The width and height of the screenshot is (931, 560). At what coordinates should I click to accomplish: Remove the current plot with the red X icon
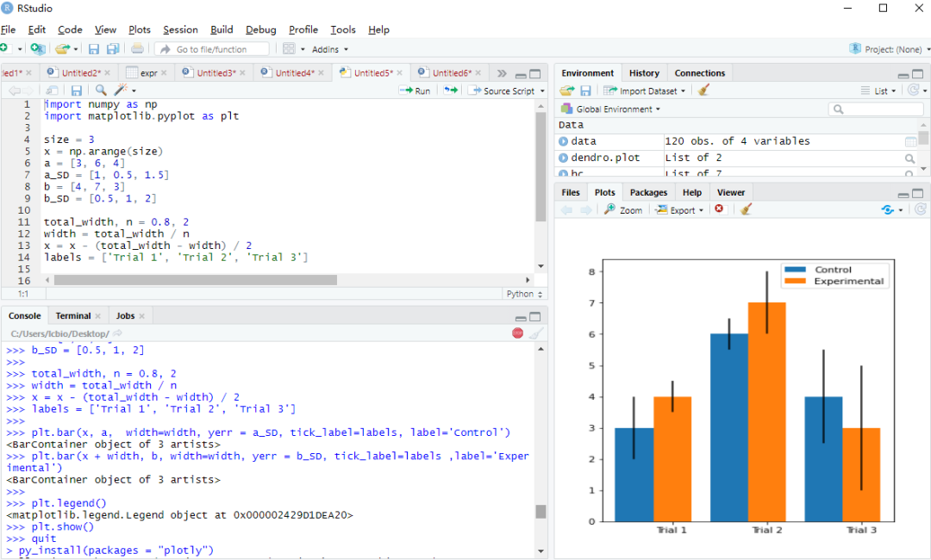(x=720, y=208)
